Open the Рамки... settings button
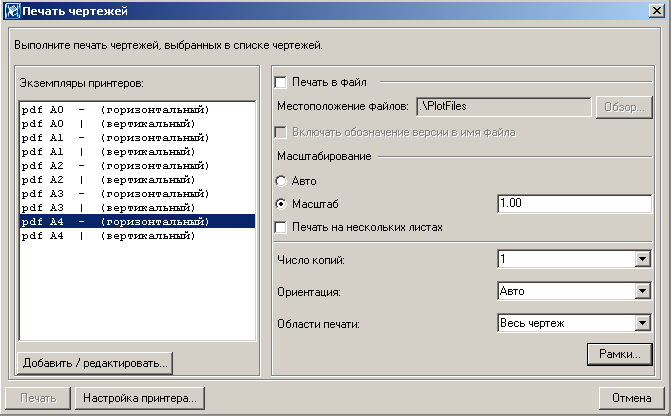This screenshot has height=416, width=671. pos(620,354)
